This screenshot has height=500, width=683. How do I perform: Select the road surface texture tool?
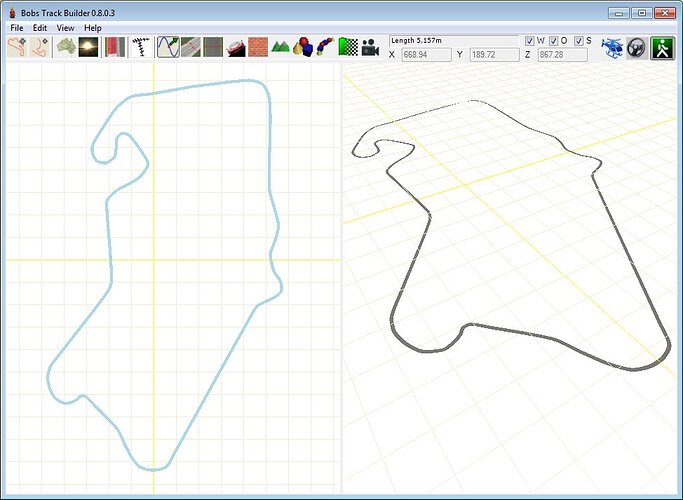pos(191,47)
